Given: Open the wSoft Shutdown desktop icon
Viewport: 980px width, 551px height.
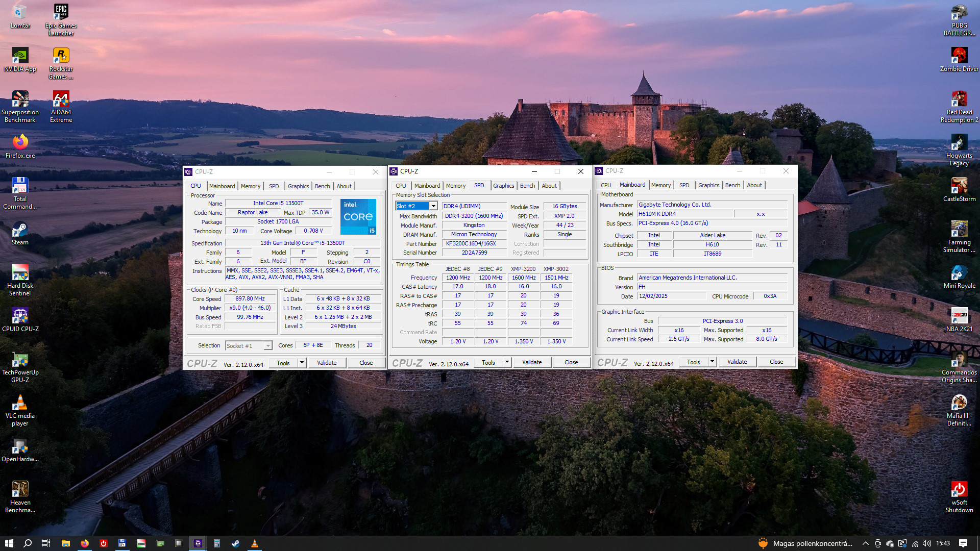Looking at the screenshot, I should click(x=959, y=489).
